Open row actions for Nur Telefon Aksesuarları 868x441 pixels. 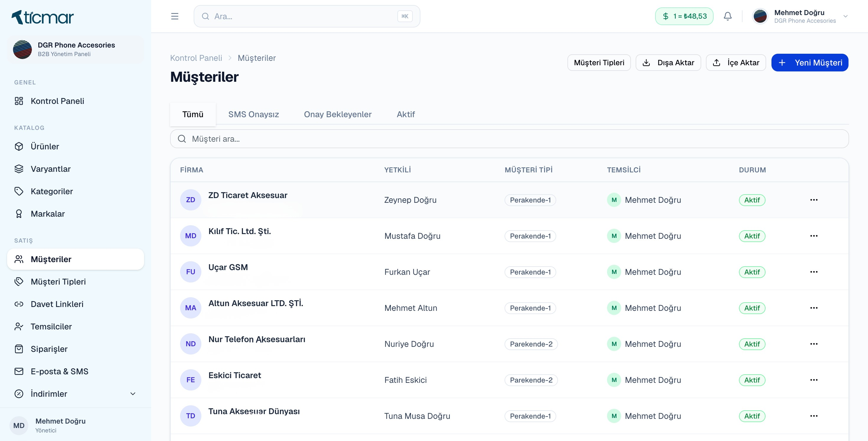point(814,344)
